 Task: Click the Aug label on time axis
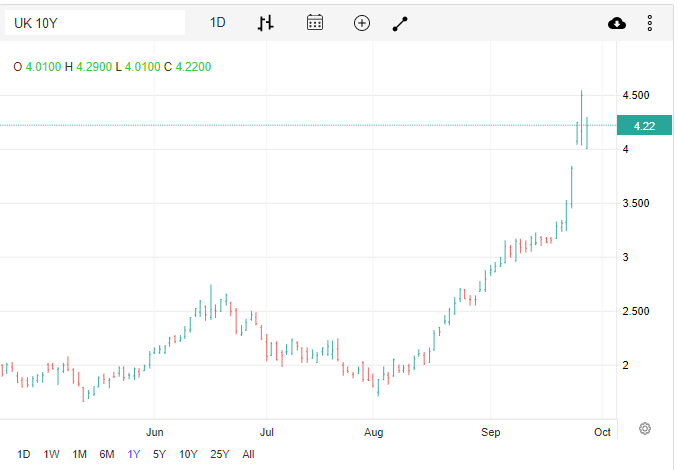374,432
